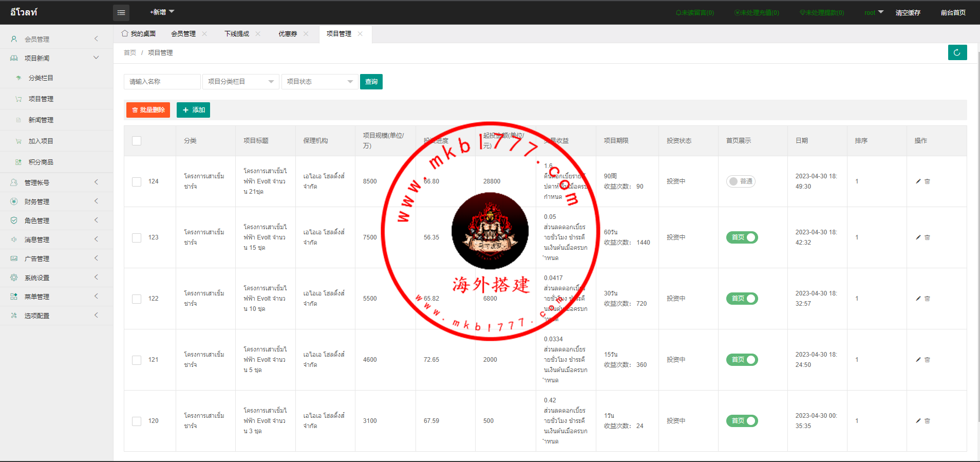Switch to the 下线提成 tab
Viewport: 980px width, 462px height.
(x=237, y=34)
